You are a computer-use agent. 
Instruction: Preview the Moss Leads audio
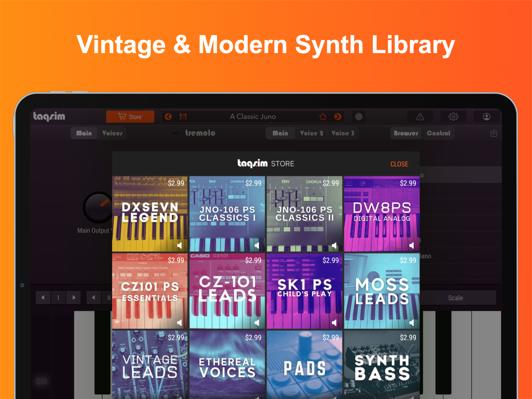tap(411, 323)
